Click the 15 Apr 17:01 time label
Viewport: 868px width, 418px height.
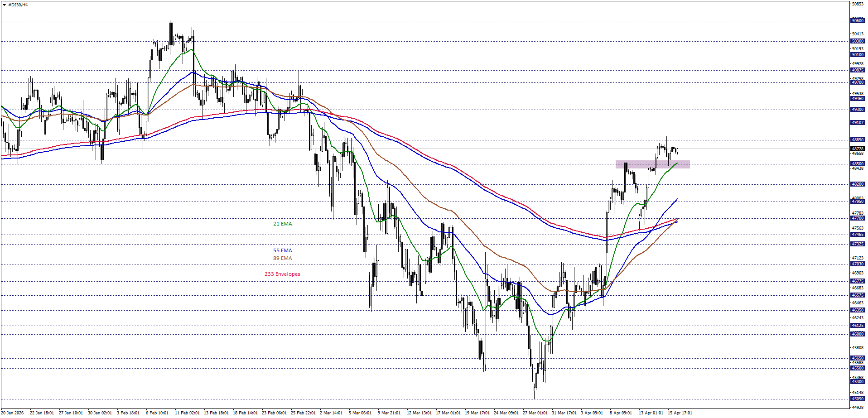[680, 413]
